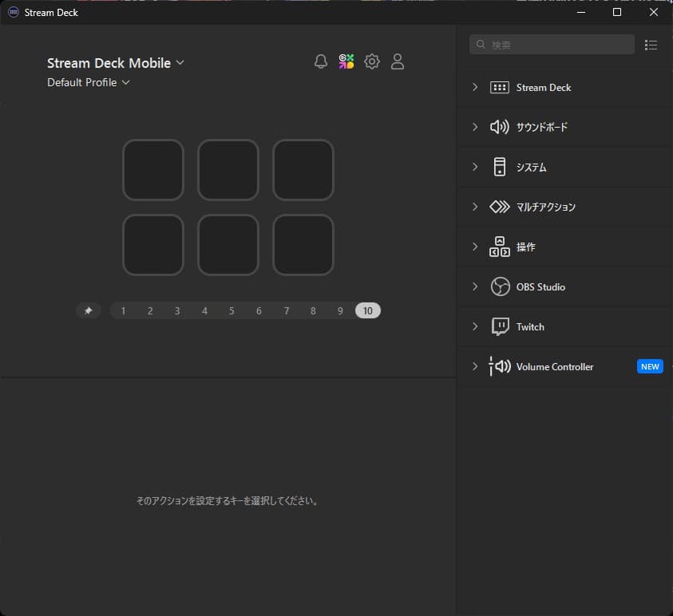The height and width of the screenshot is (616, 673).
Task: Click the Volume Controller category icon
Action: click(x=500, y=366)
